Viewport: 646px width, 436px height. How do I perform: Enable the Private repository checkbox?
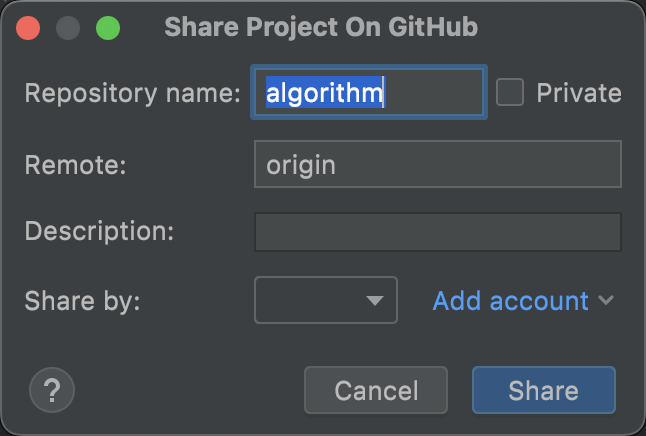(510, 93)
